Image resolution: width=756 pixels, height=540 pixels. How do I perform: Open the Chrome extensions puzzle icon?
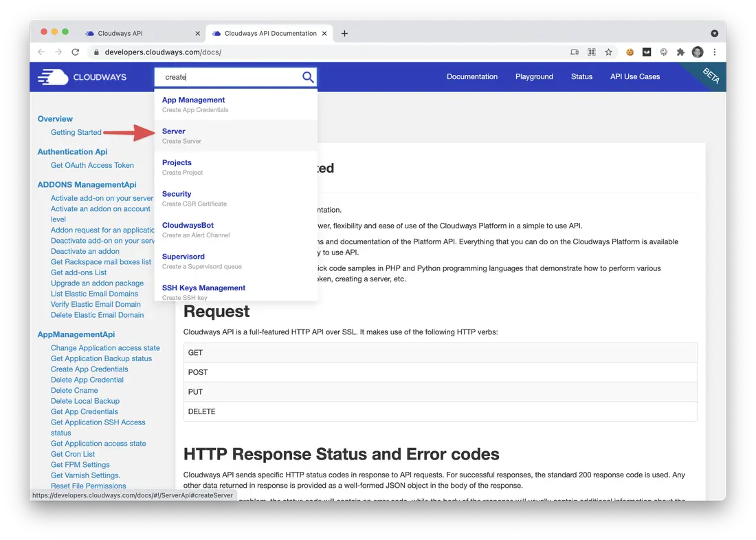(680, 52)
